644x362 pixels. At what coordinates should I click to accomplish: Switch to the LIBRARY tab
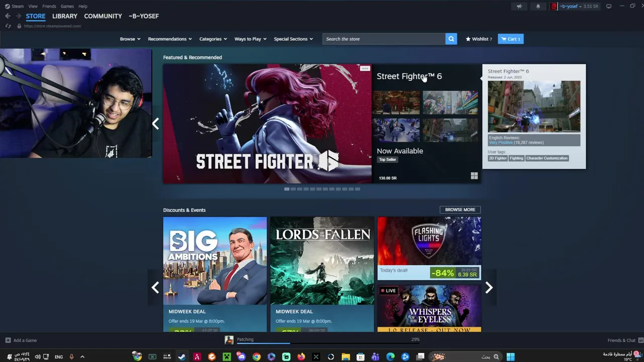pos(65,16)
